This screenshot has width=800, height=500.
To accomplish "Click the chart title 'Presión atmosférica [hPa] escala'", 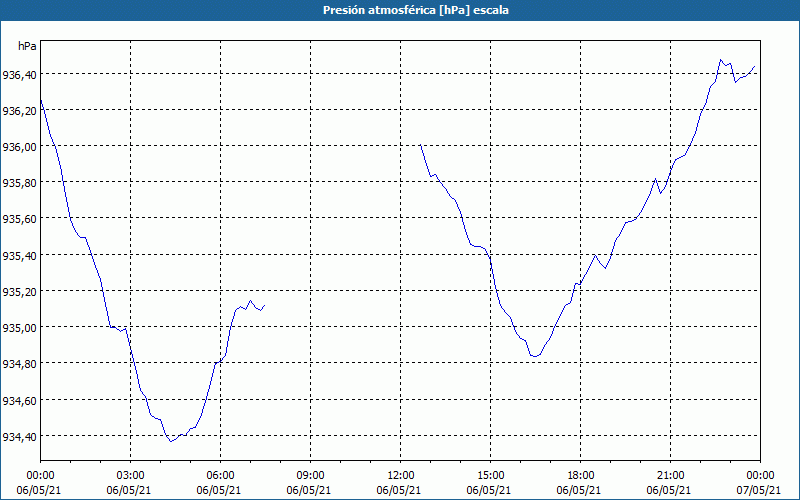I will pyautogui.click(x=416, y=10).
